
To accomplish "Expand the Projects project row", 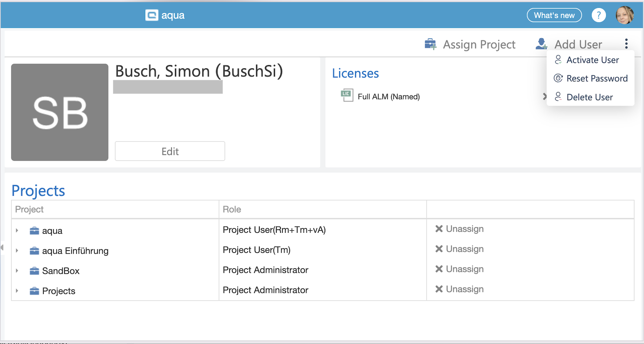I will pyautogui.click(x=17, y=291).
